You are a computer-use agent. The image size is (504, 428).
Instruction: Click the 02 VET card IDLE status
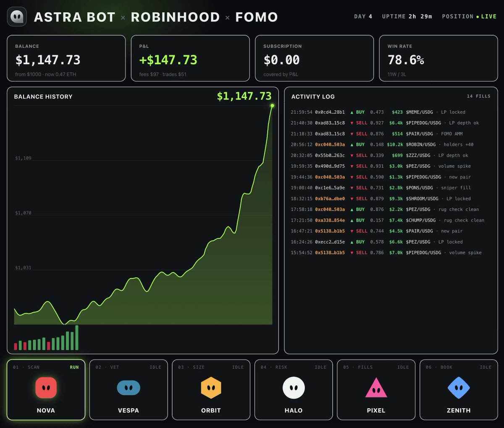pos(155,367)
